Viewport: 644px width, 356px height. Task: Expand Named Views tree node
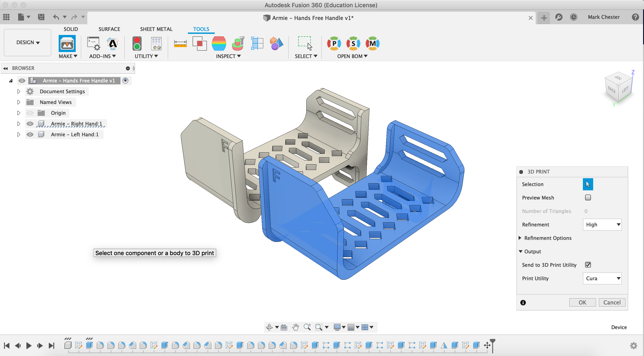coord(19,102)
